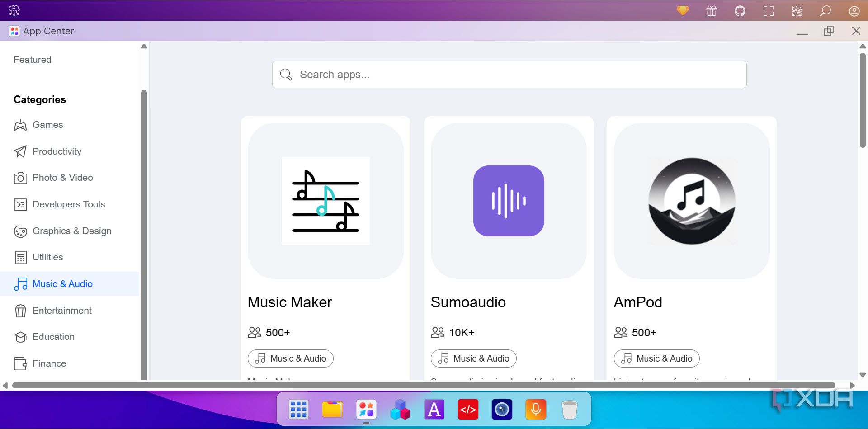Open the AmPod app icon
868x429 pixels.
692,201
